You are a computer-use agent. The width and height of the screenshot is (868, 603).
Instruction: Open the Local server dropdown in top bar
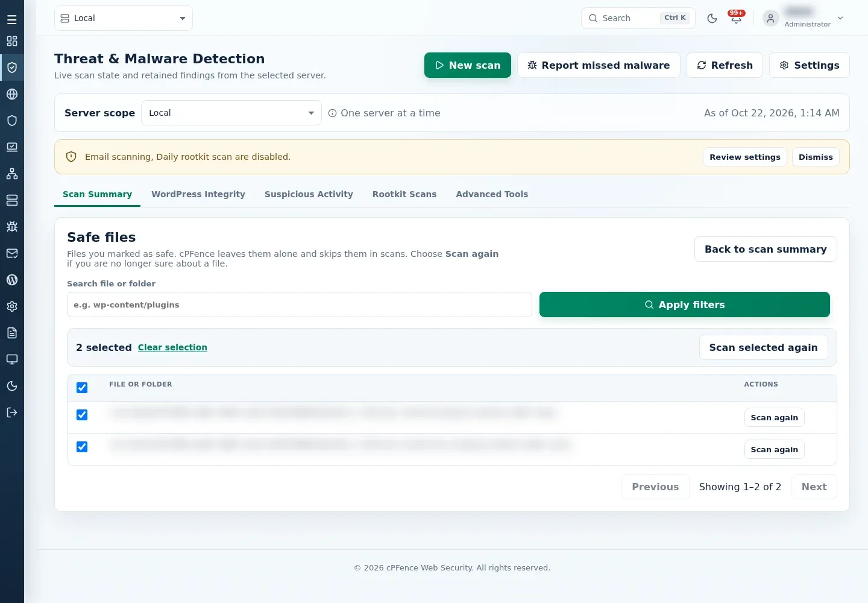coord(124,18)
